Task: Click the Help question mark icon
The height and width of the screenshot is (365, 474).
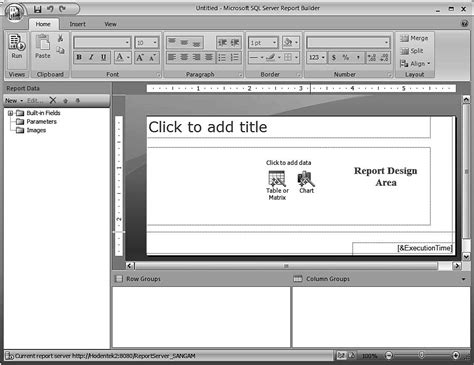Action: (x=464, y=24)
